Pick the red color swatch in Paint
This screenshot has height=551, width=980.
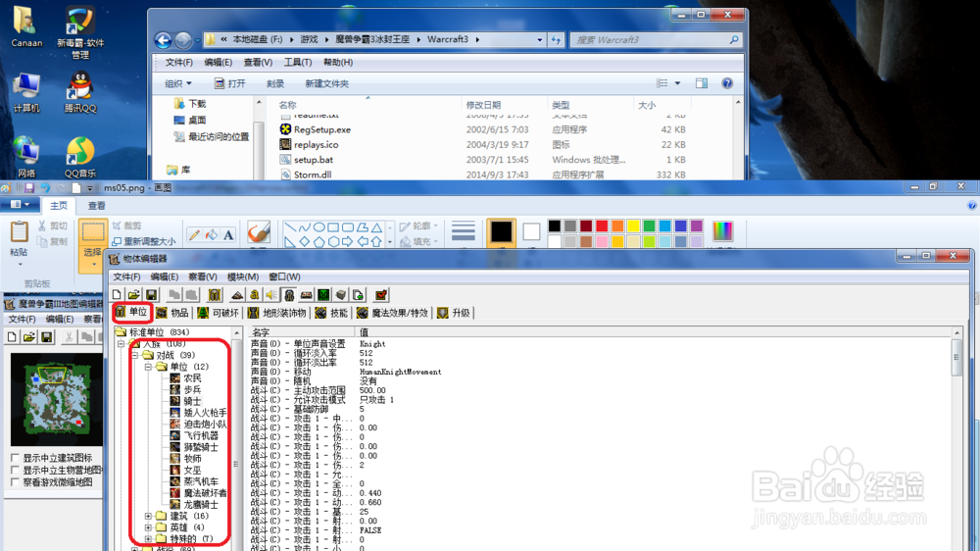602,225
